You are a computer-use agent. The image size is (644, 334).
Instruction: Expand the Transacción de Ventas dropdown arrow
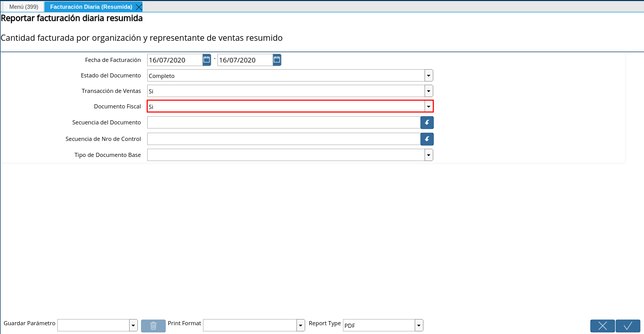click(429, 91)
